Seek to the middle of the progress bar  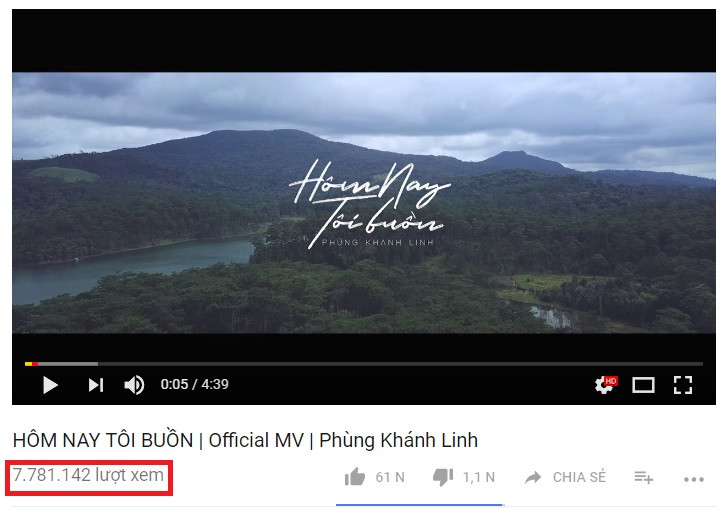click(364, 364)
